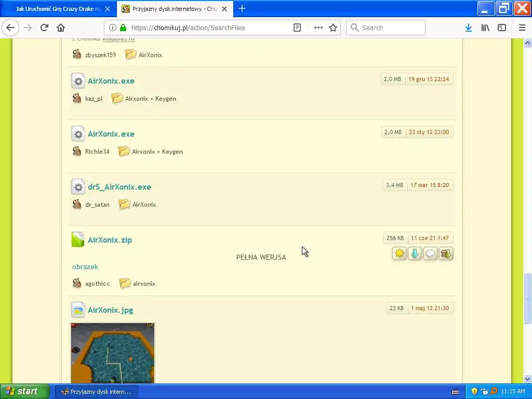Switch to Jak Uruchomić Grę Crazy Drake tab

pyautogui.click(x=58, y=9)
